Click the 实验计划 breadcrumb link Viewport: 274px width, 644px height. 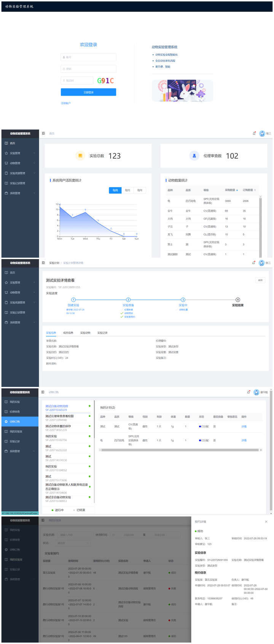pos(54,263)
